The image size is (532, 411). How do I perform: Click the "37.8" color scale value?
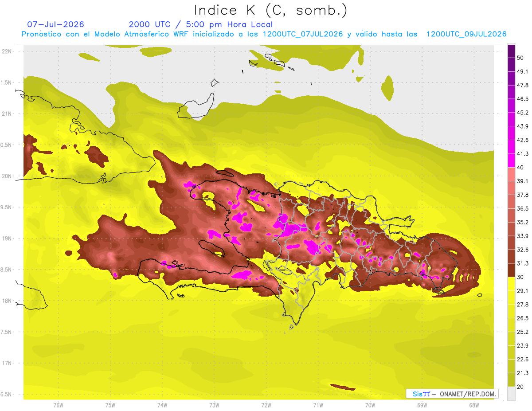pyautogui.click(x=523, y=195)
